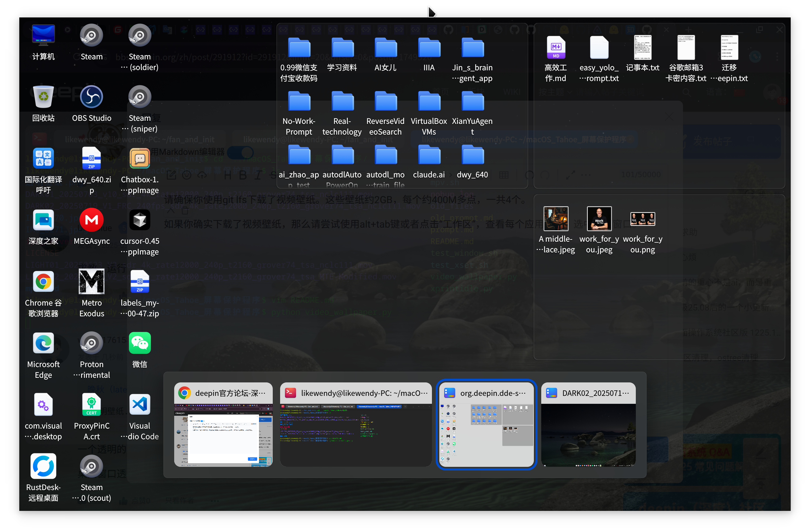The width and height of the screenshot is (810, 532).
Task: Switch to the deepin官方论坛 Chrome window
Action: [x=223, y=425]
